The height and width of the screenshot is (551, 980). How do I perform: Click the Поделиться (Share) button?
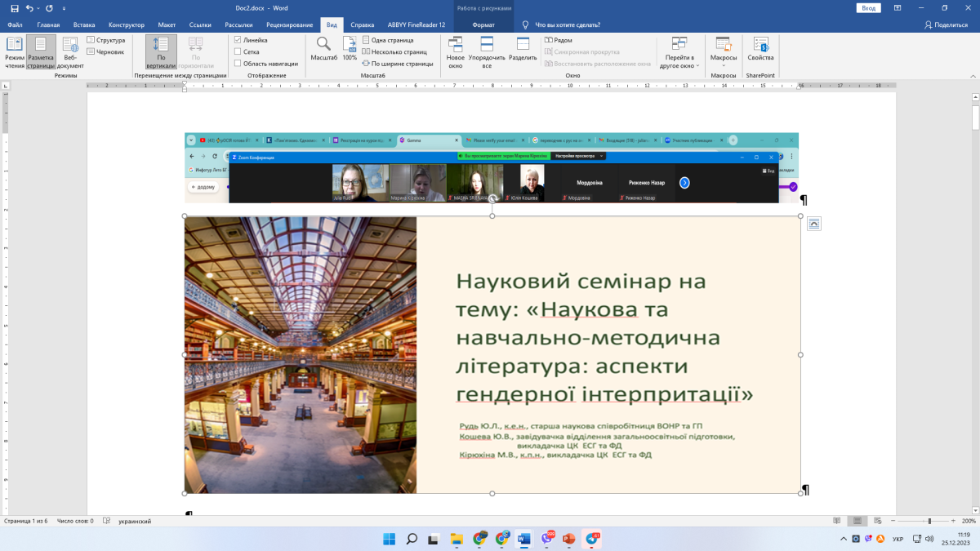(x=946, y=25)
